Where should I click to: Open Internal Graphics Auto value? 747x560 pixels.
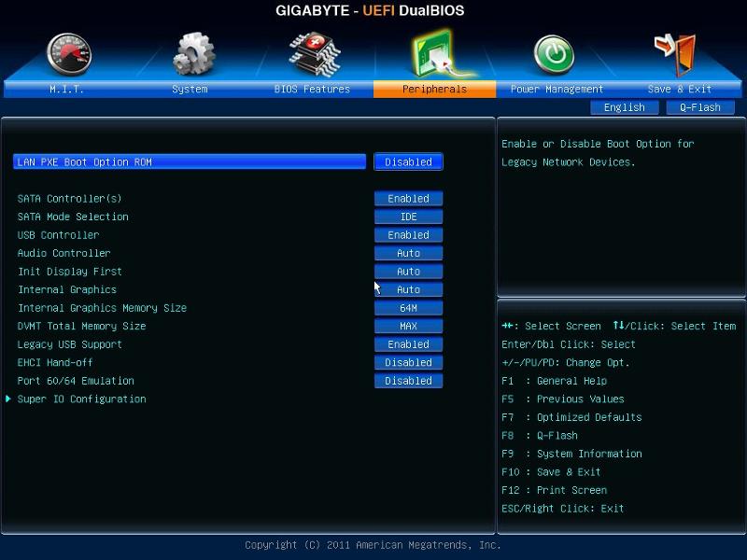click(408, 289)
